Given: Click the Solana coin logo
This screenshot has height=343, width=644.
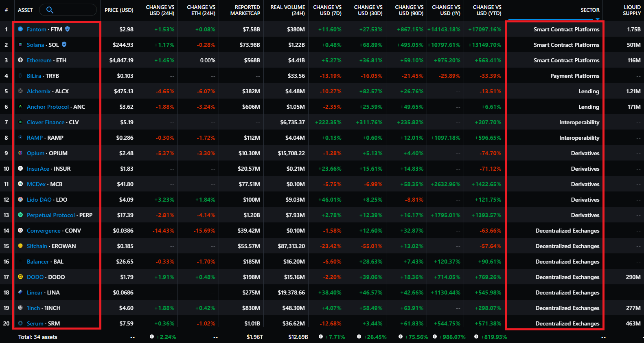Looking at the screenshot, I should click(x=20, y=45).
